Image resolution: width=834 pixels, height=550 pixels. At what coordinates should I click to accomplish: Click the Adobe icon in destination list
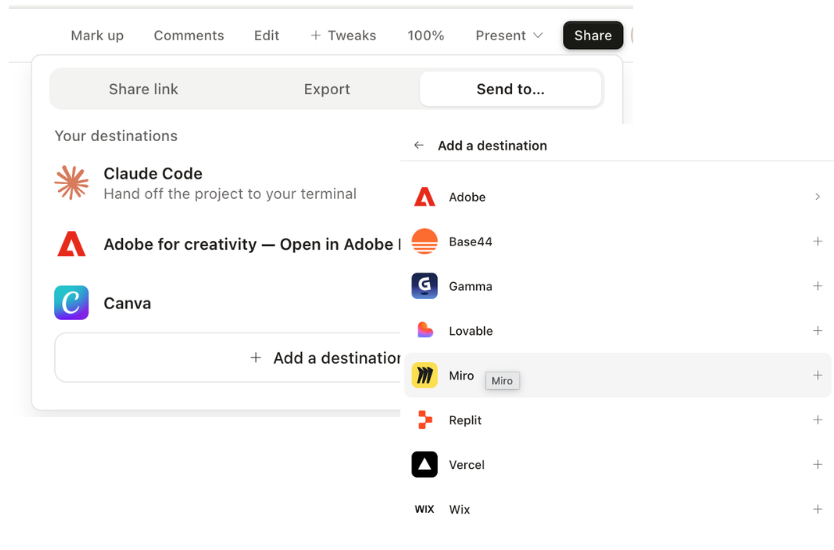click(x=424, y=197)
